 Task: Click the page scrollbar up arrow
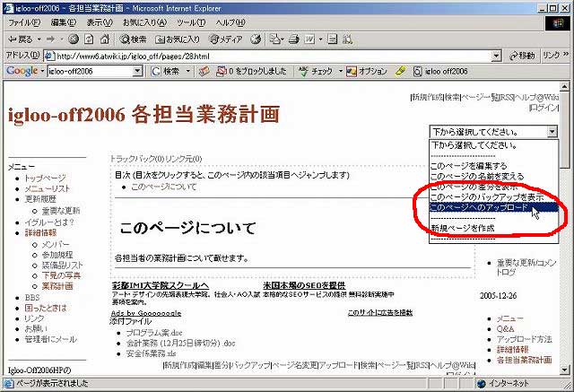tap(564, 86)
